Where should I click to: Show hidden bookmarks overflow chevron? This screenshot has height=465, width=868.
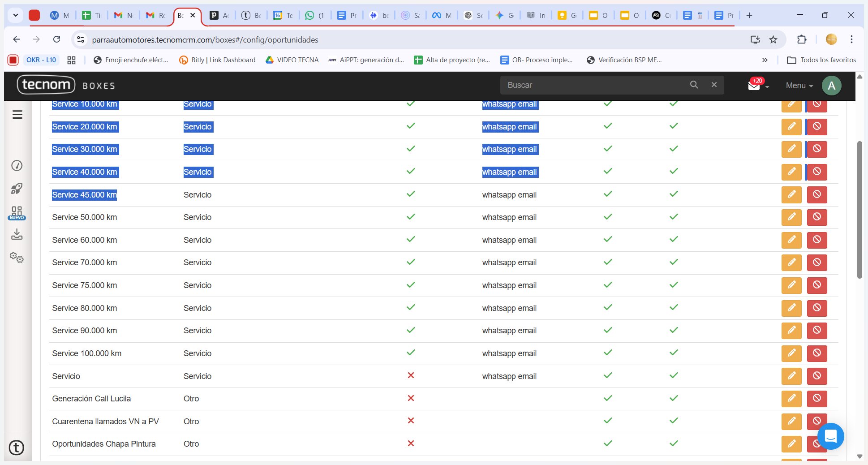point(765,60)
